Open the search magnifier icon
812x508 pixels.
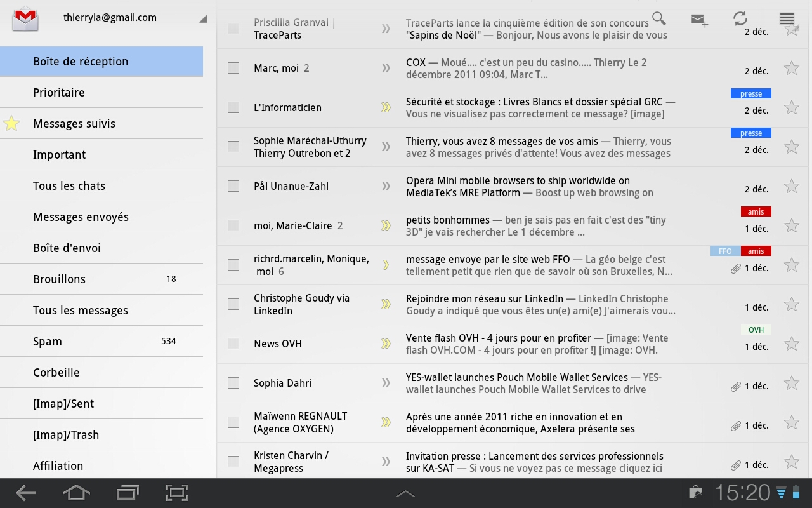coord(659,18)
